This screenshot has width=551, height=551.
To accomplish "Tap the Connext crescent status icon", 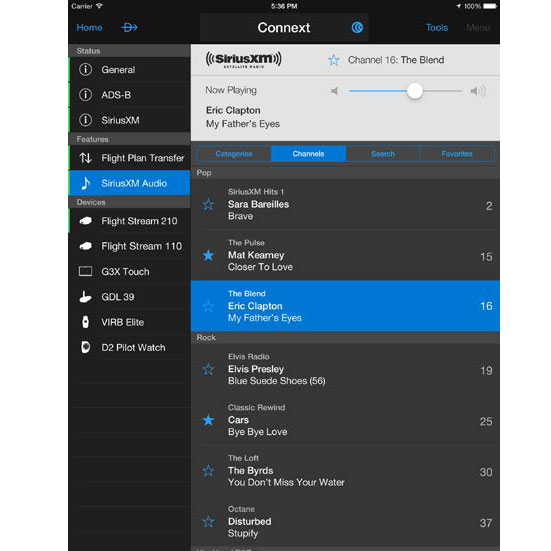I will 357,27.
